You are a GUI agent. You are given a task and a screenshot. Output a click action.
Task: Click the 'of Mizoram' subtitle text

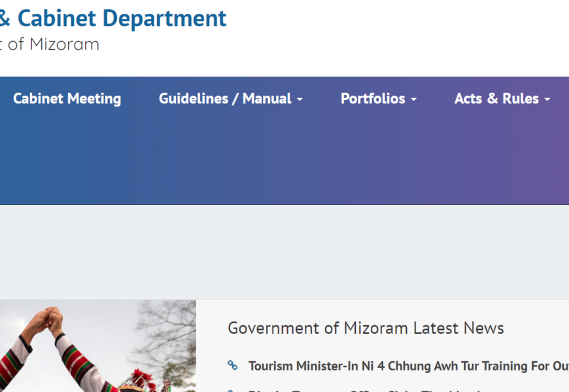click(x=54, y=44)
